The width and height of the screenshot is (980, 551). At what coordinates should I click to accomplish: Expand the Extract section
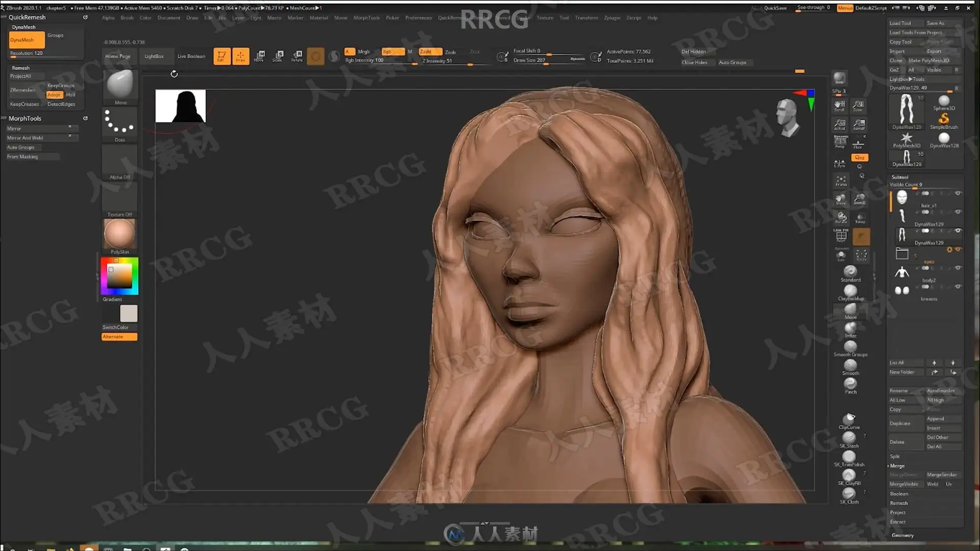(x=897, y=522)
